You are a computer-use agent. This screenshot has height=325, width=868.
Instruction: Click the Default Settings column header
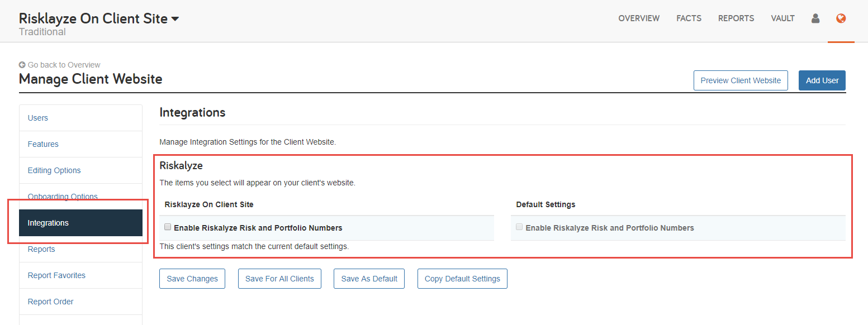pos(546,204)
